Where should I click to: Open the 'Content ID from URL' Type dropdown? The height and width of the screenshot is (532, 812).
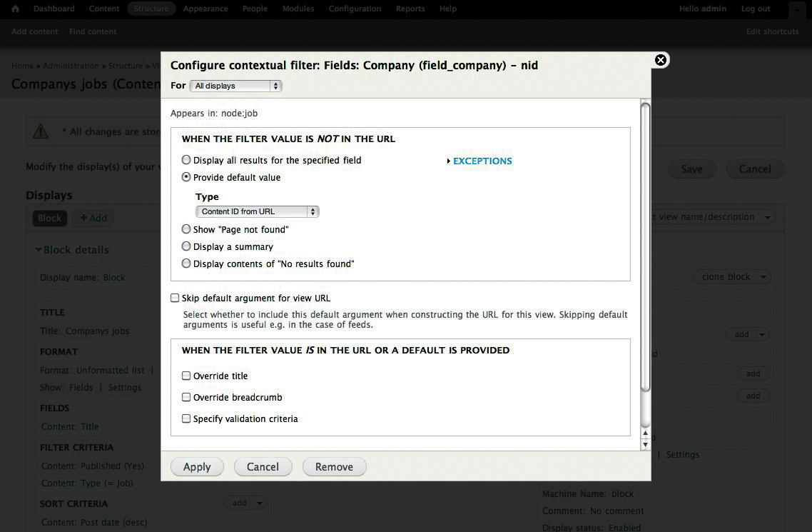tap(257, 211)
